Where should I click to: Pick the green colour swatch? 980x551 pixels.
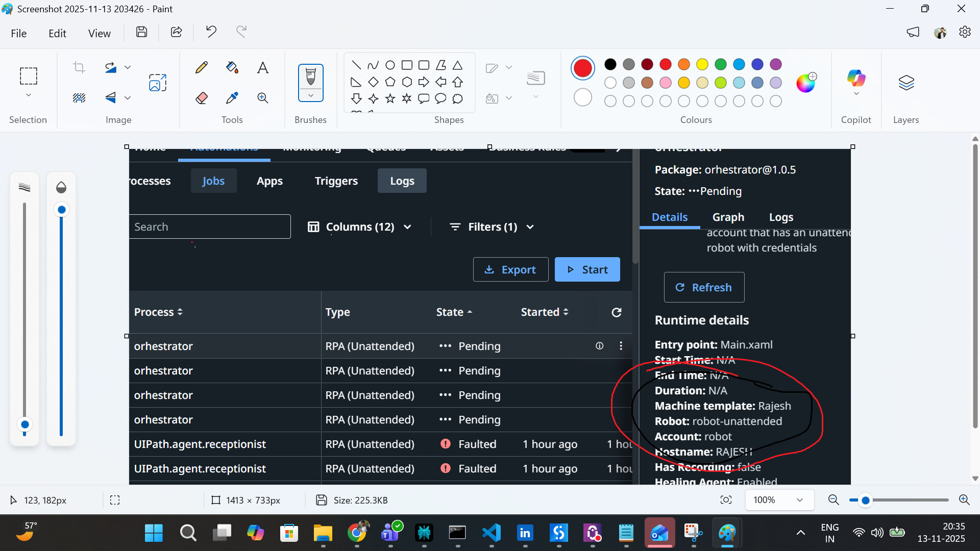click(721, 64)
